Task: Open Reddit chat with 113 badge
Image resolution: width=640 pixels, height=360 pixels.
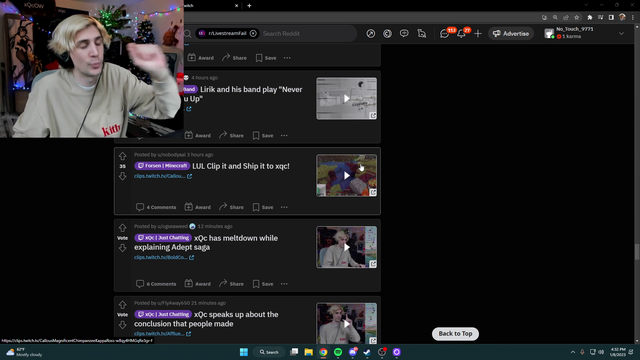Action: coord(445,33)
